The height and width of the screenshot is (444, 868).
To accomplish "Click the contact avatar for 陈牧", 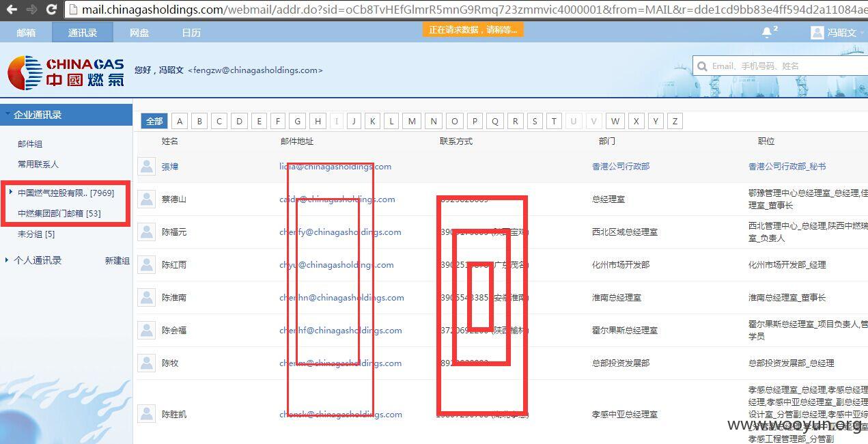I will (146, 363).
